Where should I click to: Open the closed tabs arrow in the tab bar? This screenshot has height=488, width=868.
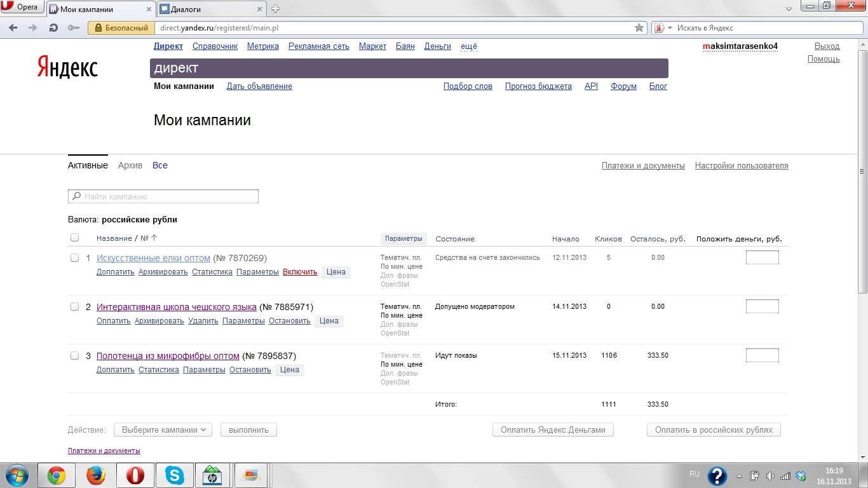[788, 9]
